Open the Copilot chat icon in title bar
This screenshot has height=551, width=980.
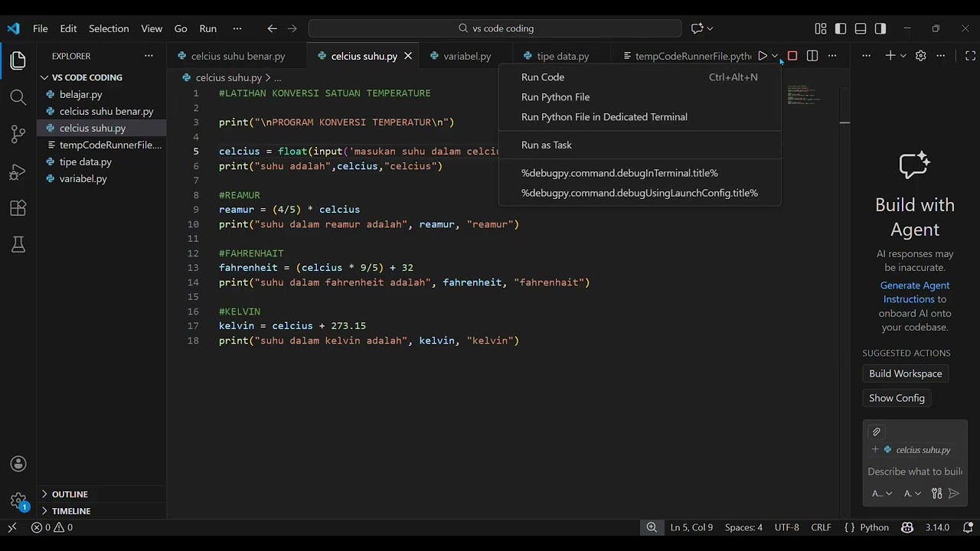tap(697, 28)
